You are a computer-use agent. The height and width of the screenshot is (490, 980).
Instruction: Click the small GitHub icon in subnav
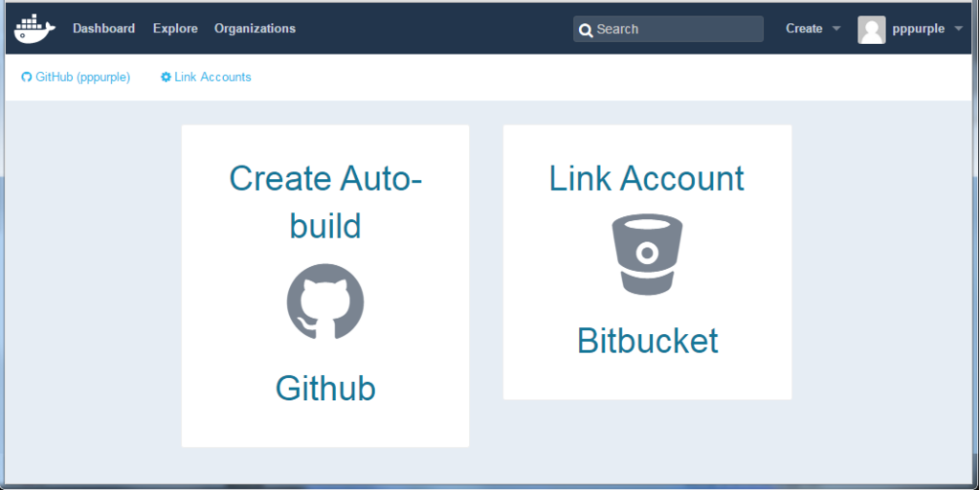(26, 77)
